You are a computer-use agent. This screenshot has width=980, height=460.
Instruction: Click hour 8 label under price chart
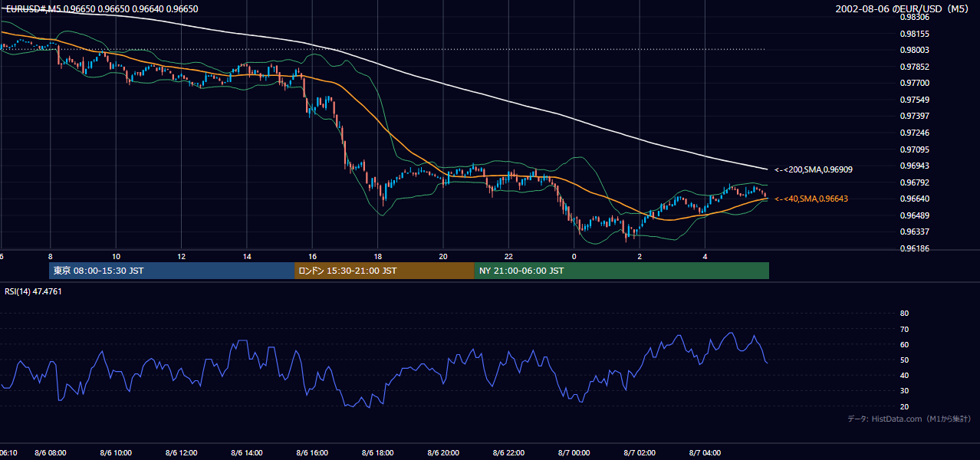pos(50,256)
